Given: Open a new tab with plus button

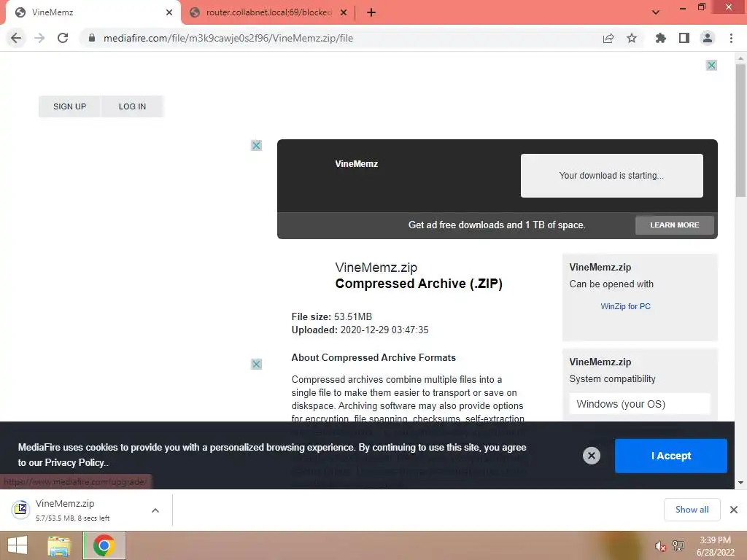Looking at the screenshot, I should [x=371, y=12].
